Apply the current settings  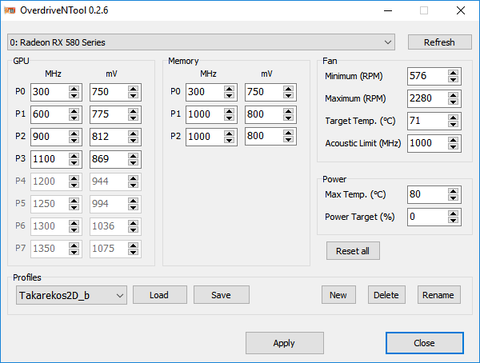pyautogui.click(x=284, y=343)
